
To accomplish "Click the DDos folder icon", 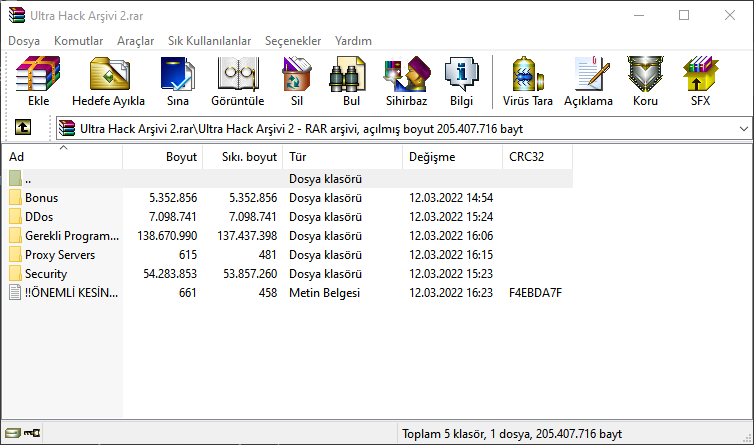I will [15, 216].
